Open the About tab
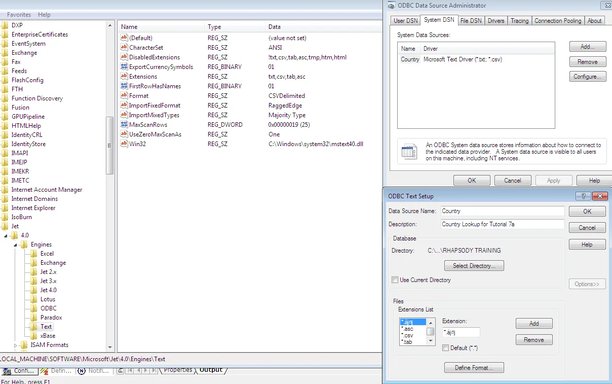 (x=594, y=21)
